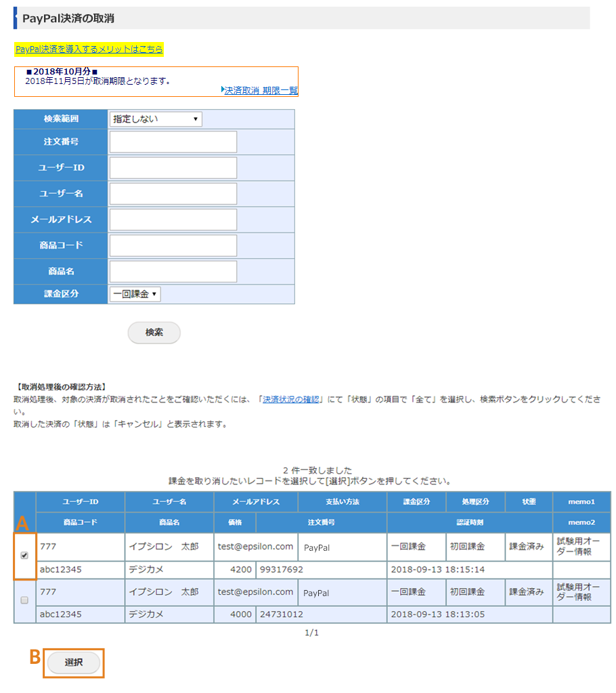Open the PayPal決済を導入するメリットはこちら link
616x693 pixels.
[89, 49]
